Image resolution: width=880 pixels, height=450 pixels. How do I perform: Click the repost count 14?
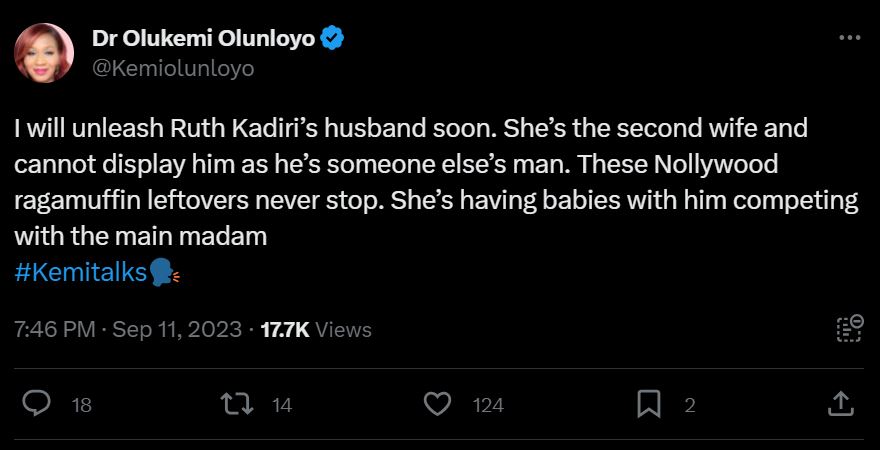(281, 405)
